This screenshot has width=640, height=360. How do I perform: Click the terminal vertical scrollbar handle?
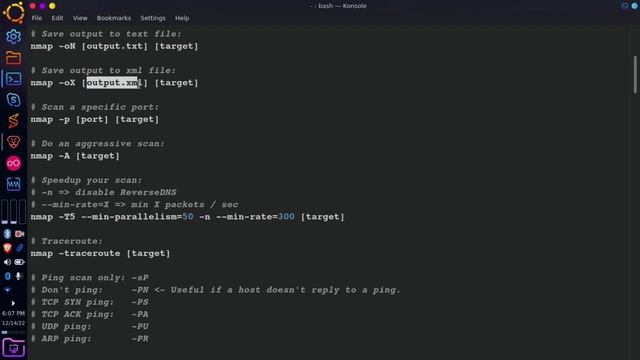tap(635, 75)
